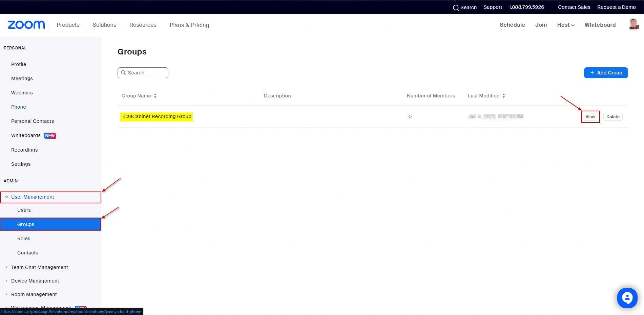Focus the Groups search field

[143, 73]
